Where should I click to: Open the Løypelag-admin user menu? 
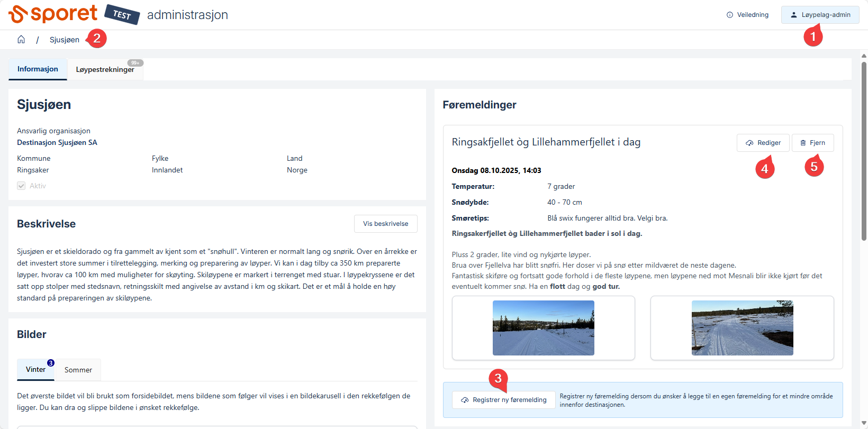(820, 15)
